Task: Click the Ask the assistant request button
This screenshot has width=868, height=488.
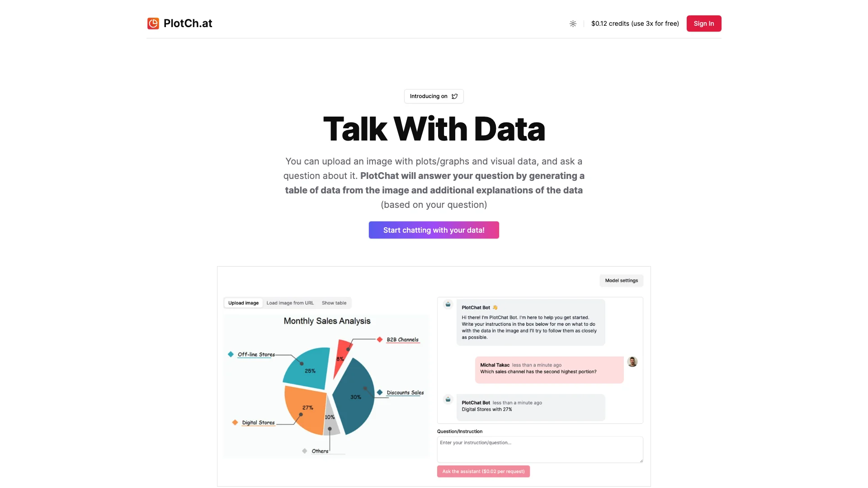Action: pyautogui.click(x=483, y=471)
